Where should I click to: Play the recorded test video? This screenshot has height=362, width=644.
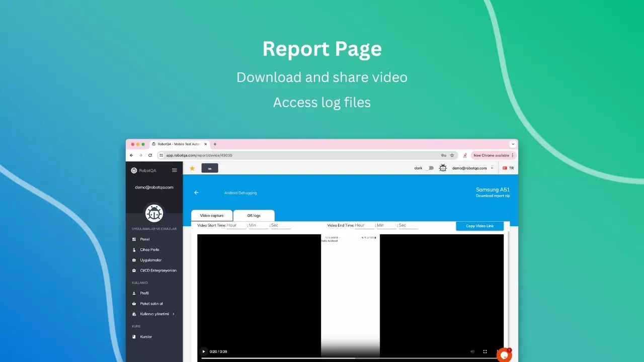203,351
